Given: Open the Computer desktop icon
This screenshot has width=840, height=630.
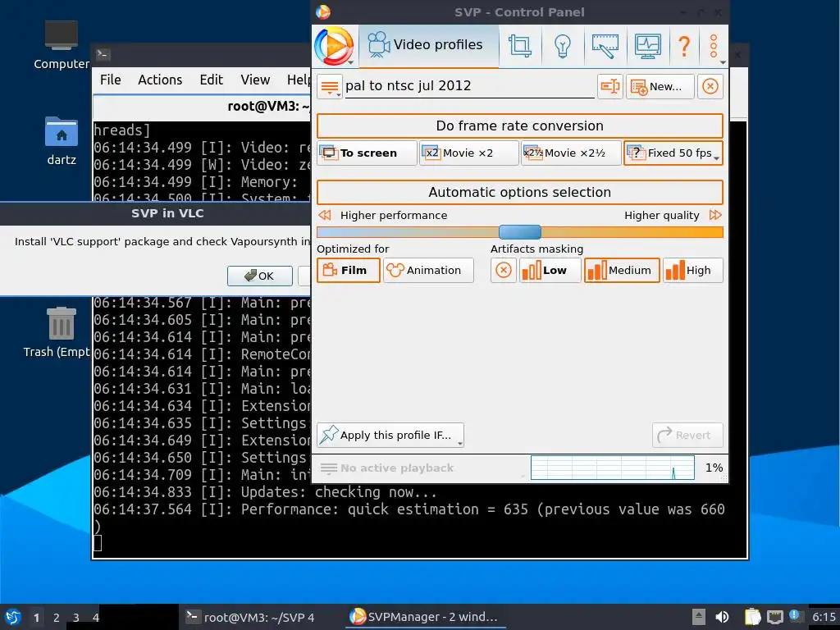Looking at the screenshot, I should click(61, 45).
